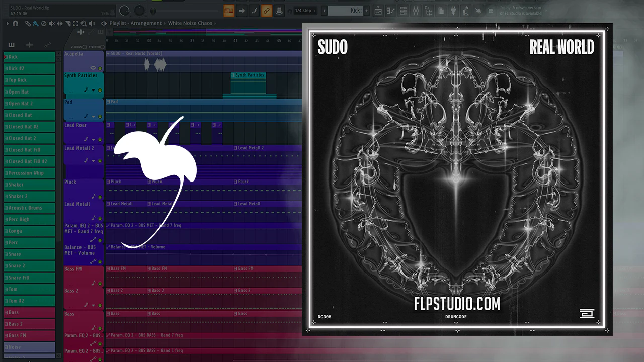This screenshot has height=362, width=644.
Task: Select the Percussion Whip pattern in picker
Action: 29,173
